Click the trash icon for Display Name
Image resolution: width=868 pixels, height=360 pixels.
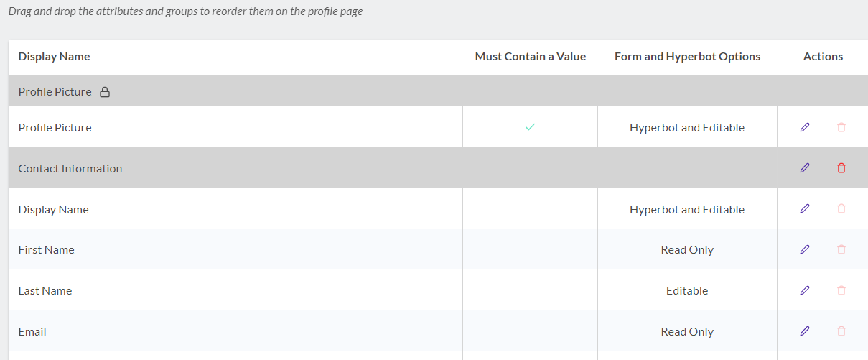click(x=841, y=209)
